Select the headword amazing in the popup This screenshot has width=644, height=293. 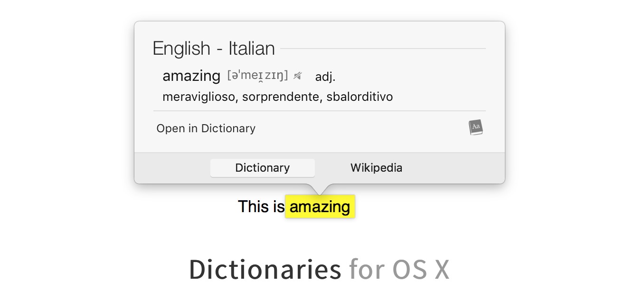pos(191,76)
